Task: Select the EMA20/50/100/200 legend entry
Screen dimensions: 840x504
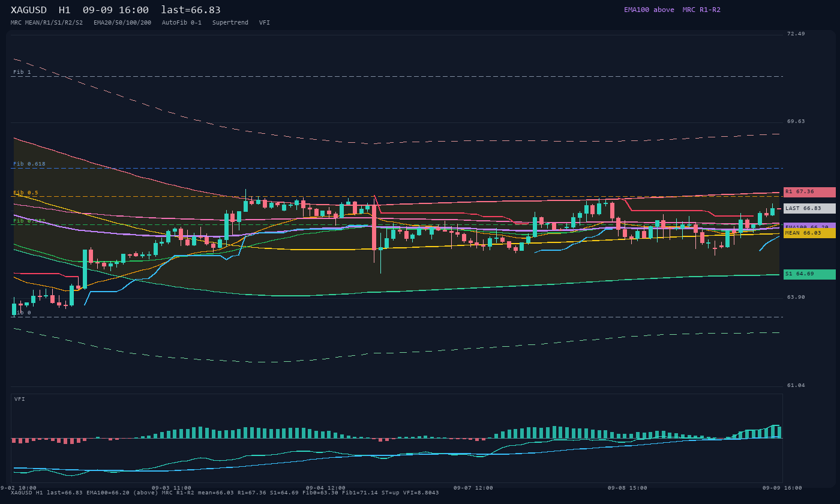Action: [x=122, y=23]
